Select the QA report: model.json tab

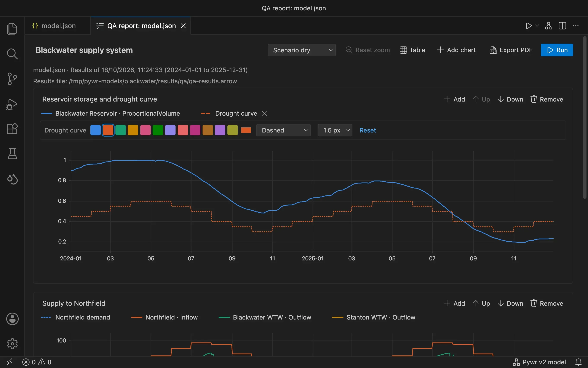click(141, 26)
